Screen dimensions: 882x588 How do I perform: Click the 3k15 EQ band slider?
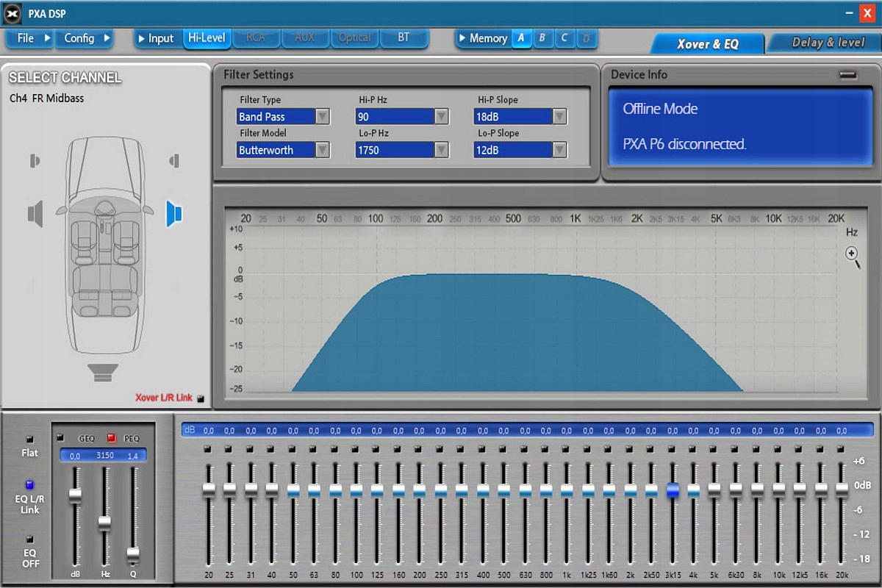coord(673,490)
